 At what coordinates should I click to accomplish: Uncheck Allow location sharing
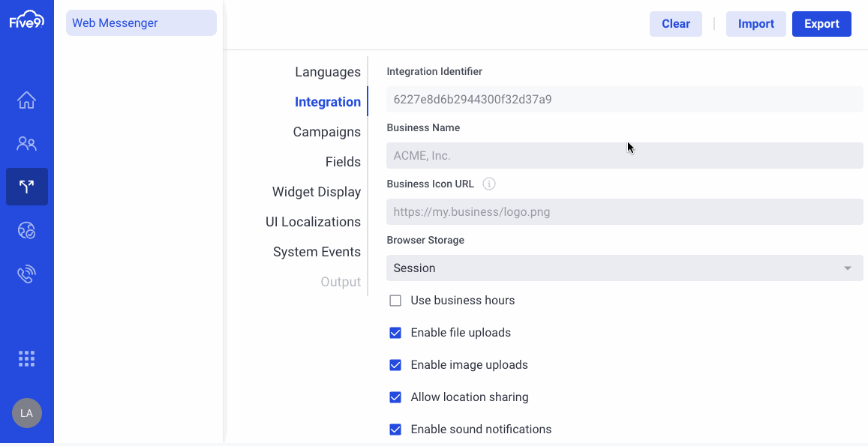pos(395,397)
